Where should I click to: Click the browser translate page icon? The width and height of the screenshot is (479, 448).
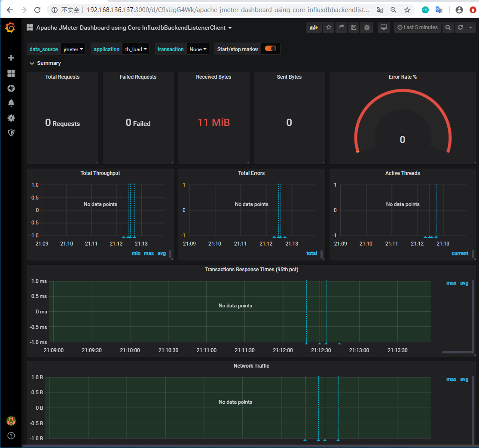pyautogui.click(x=379, y=10)
